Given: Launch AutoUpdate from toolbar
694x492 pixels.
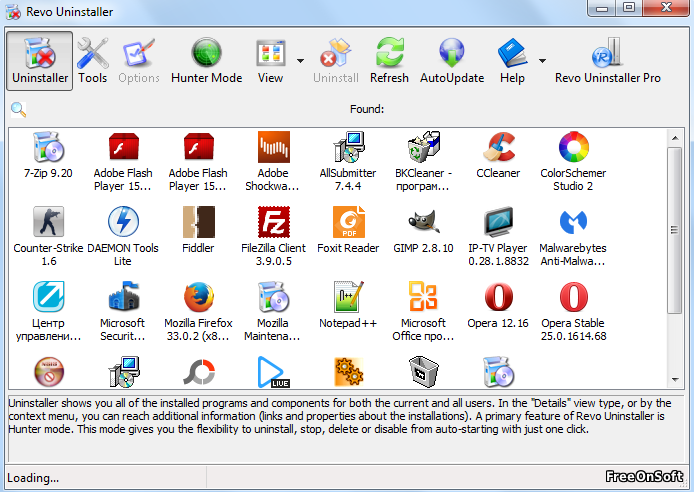Looking at the screenshot, I should click(x=452, y=61).
